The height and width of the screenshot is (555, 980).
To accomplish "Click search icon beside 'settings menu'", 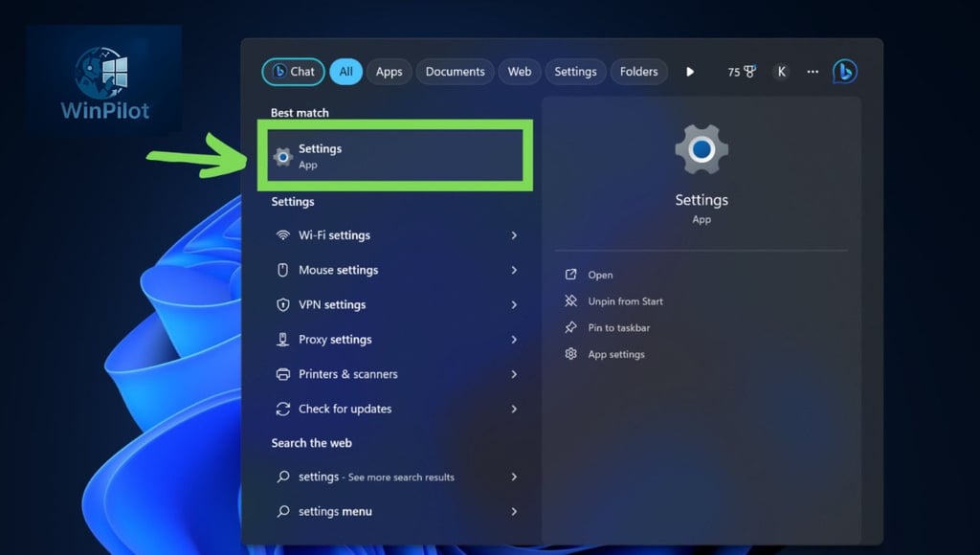I will click(x=283, y=511).
